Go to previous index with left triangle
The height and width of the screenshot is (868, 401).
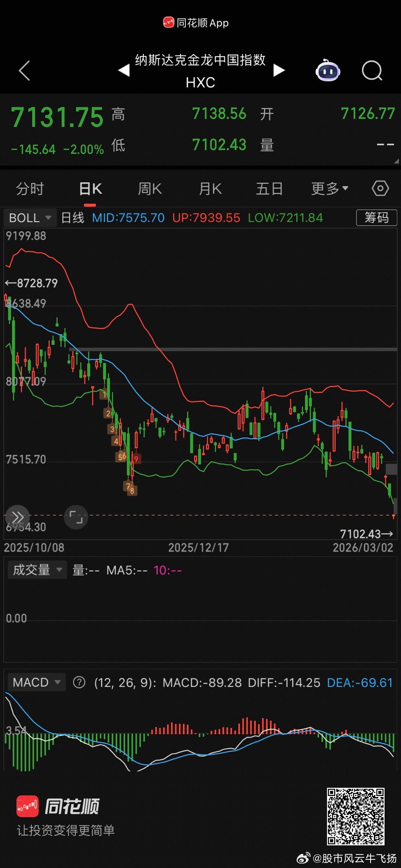[x=124, y=70]
